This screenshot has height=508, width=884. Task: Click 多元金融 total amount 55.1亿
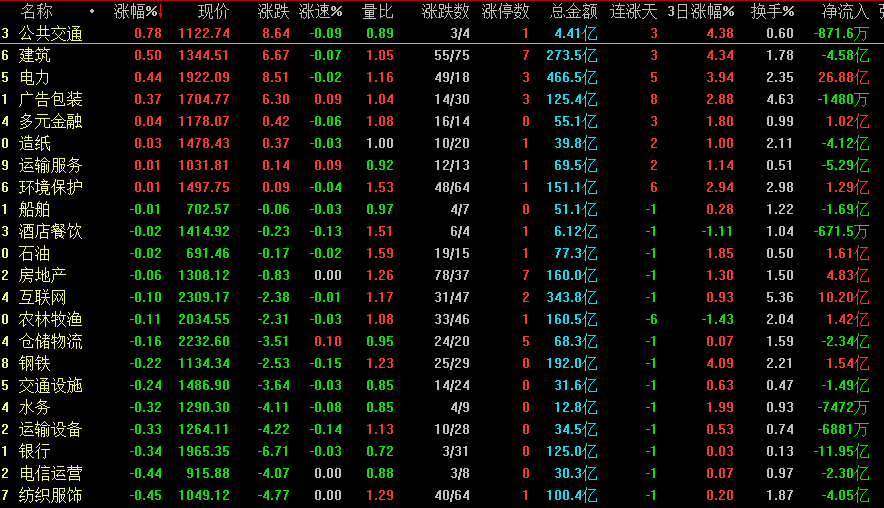(576, 121)
